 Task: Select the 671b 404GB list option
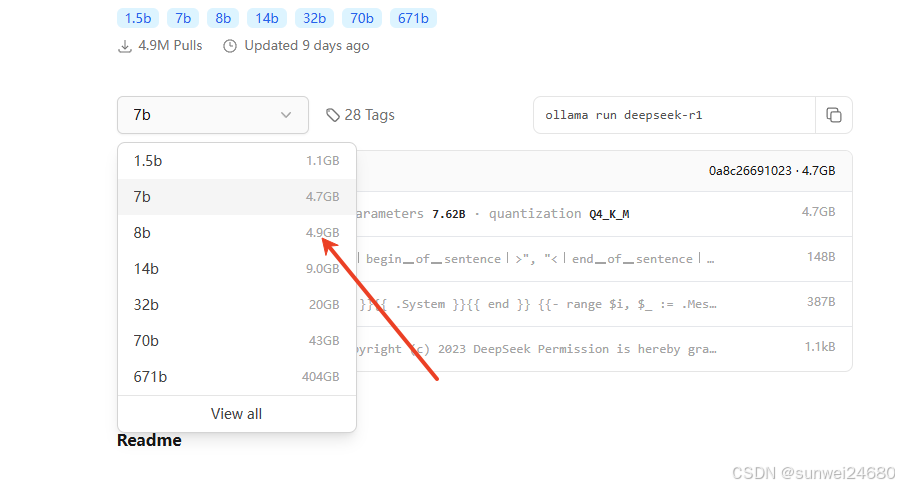pos(237,377)
